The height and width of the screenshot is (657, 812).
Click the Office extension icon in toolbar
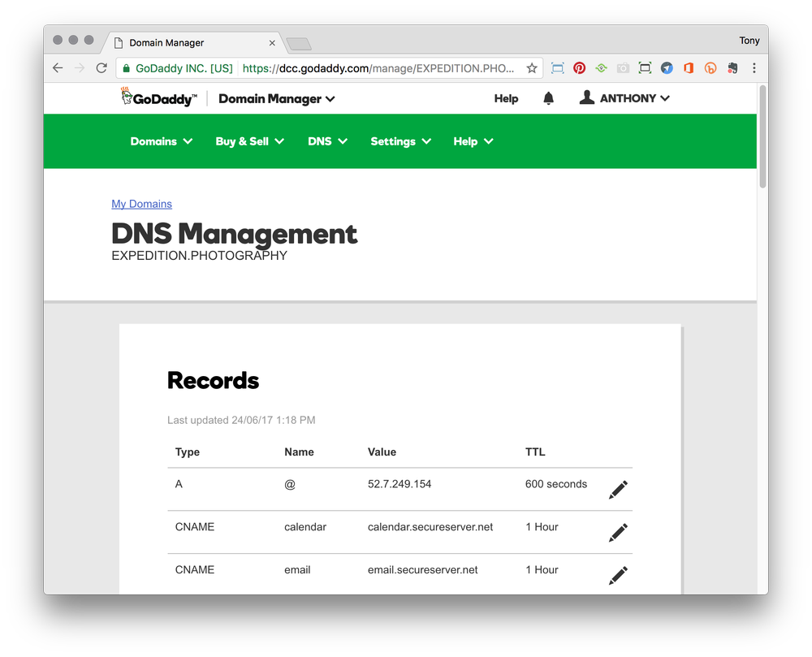689,68
